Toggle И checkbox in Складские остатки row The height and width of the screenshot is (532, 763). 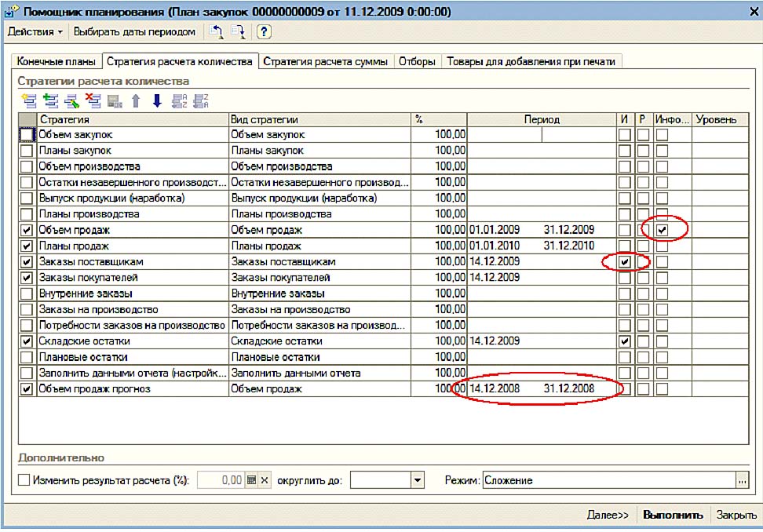[x=625, y=341]
